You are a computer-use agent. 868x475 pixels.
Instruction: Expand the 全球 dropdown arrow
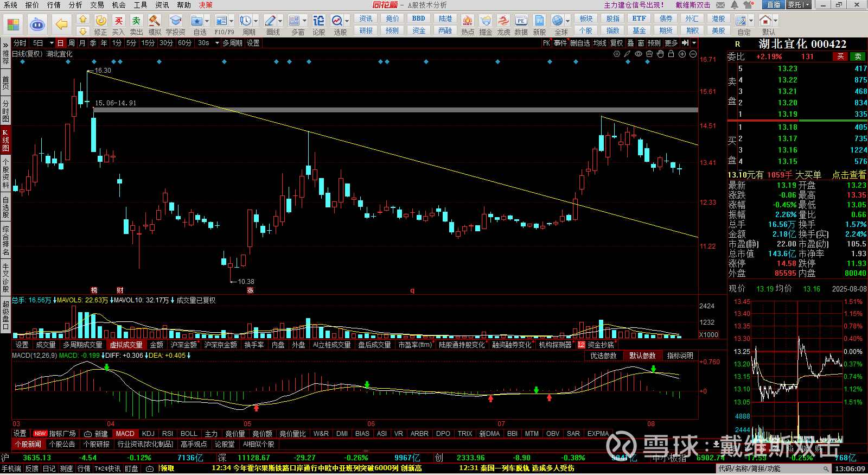[568, 21]
